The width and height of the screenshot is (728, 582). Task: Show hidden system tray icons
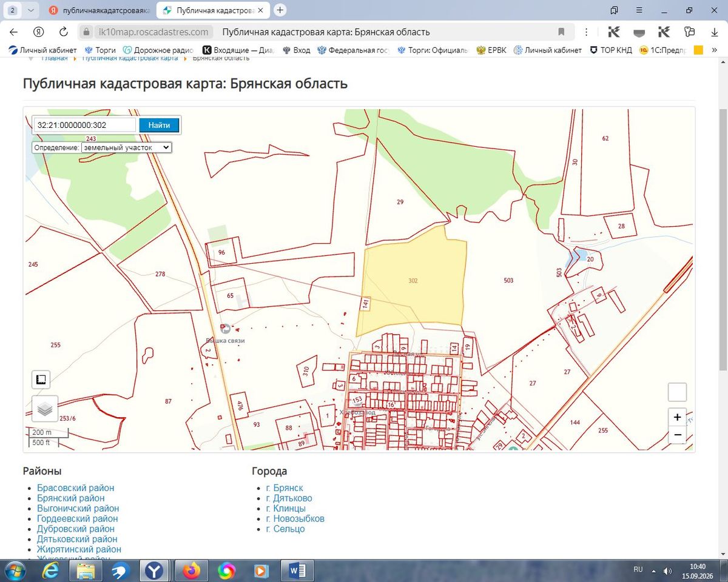pos(654,571)
